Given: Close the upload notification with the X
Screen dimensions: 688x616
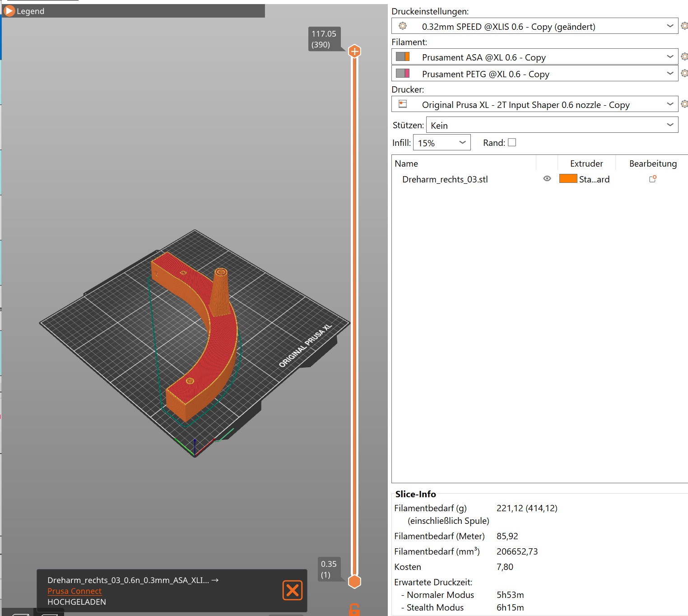Looking at the screenshot, I should (x=293, y=590).
